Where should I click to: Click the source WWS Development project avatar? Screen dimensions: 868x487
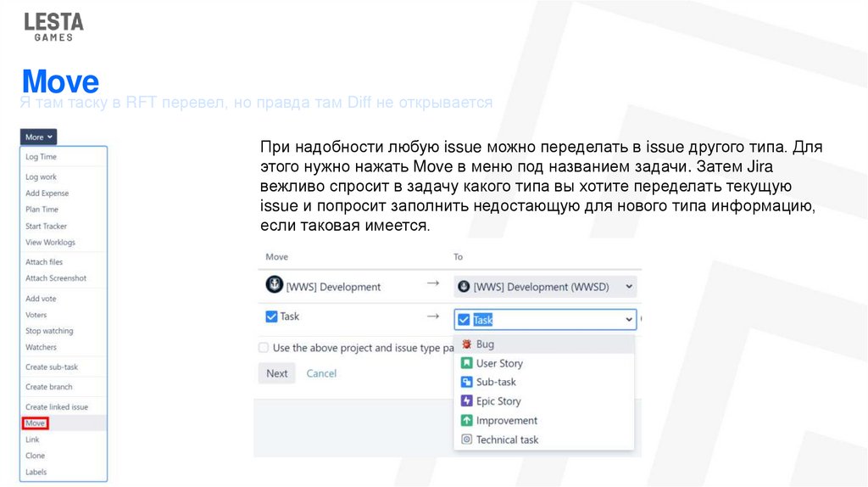[274, 284]
